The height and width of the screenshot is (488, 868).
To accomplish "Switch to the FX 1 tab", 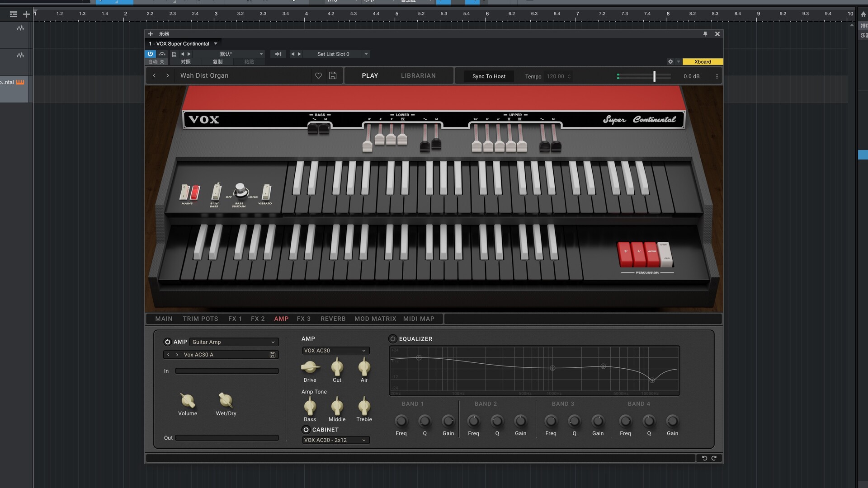I will point(235,319).
